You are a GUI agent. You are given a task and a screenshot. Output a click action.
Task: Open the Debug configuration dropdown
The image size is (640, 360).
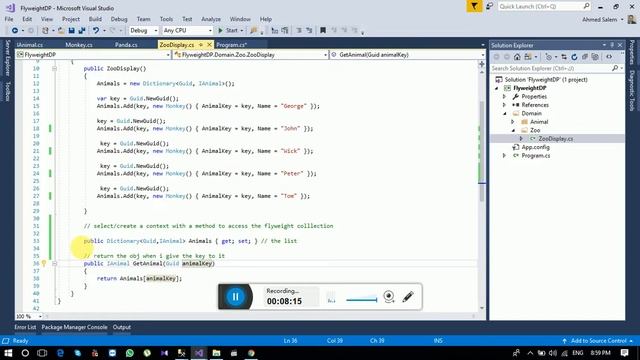[x=143, y=31]
